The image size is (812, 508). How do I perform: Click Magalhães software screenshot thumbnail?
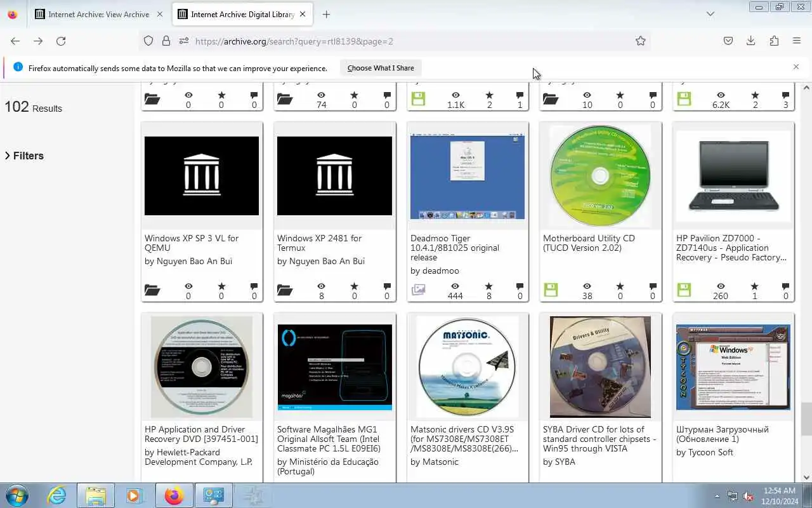[x=334, y=367]
